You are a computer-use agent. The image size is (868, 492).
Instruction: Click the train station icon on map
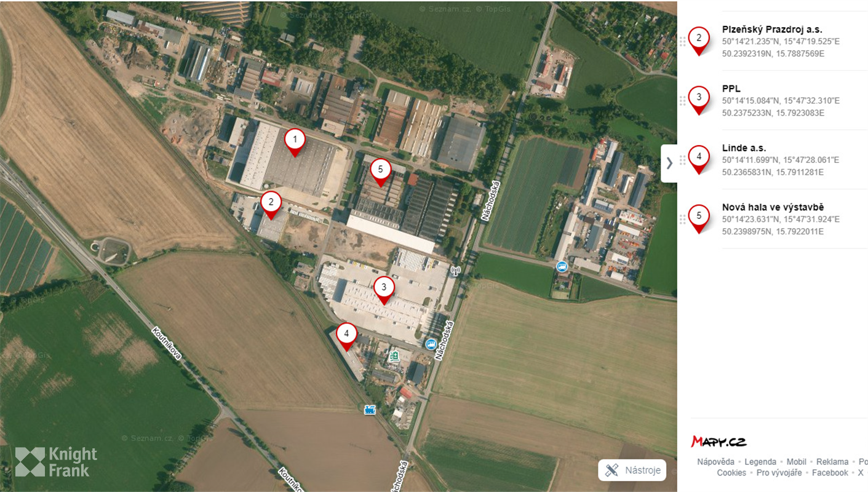pos(370,409)
